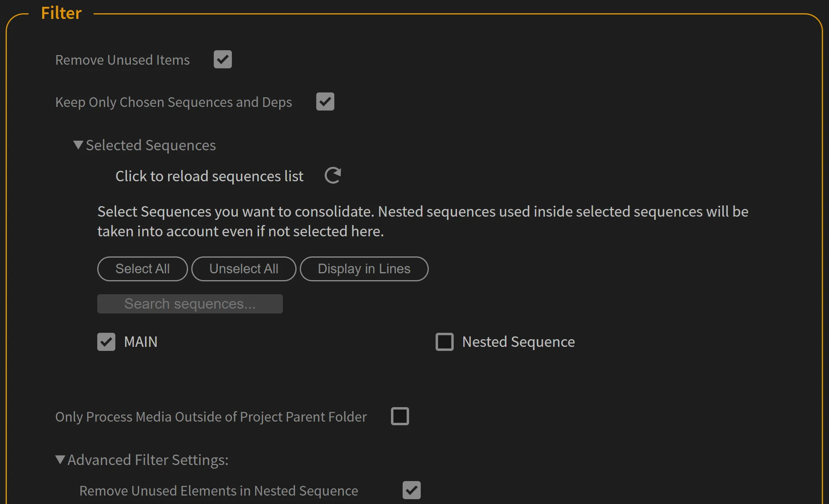Uncheck Keep Only Chosen Sequences and Deps

coord(325,102)
